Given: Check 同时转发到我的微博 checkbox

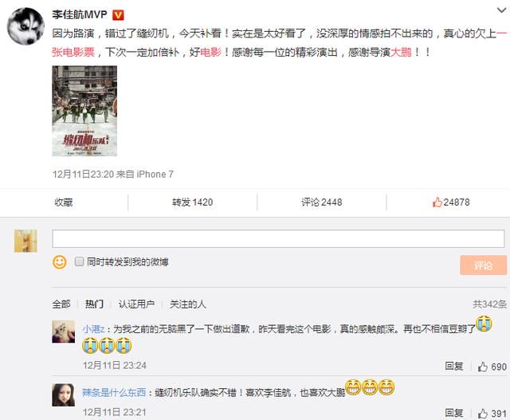Looking at the screenshot, I should [x=79, y=261].
